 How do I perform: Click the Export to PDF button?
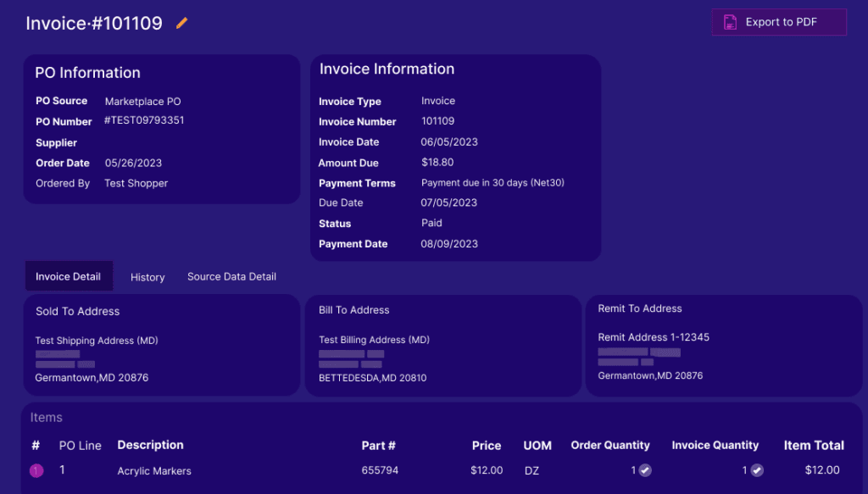point(778,22)
